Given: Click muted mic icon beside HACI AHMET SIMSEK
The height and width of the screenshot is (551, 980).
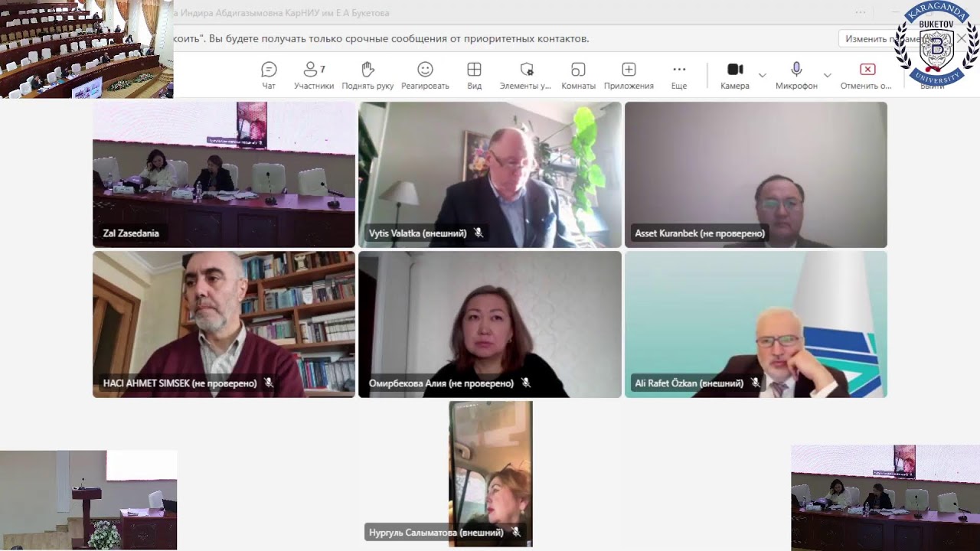Looking at the screenshot, I should (269, 383).
